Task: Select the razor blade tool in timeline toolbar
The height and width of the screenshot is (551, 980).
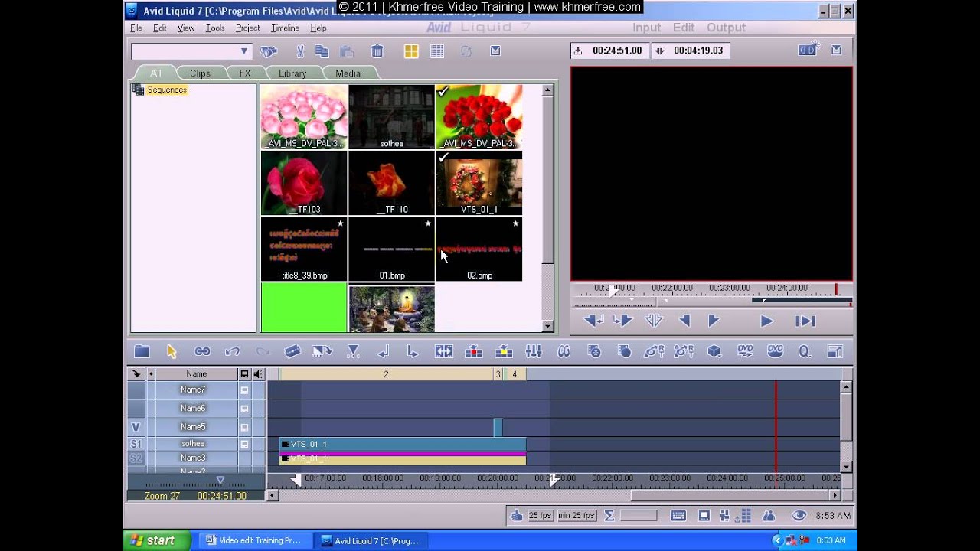Action: point(292,351)
